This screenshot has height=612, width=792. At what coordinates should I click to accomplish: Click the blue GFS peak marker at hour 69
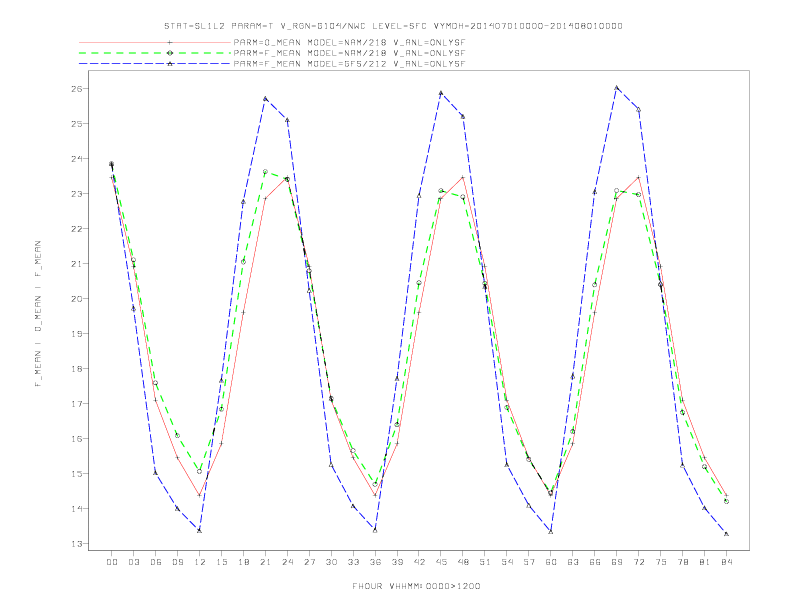(616, 87)
